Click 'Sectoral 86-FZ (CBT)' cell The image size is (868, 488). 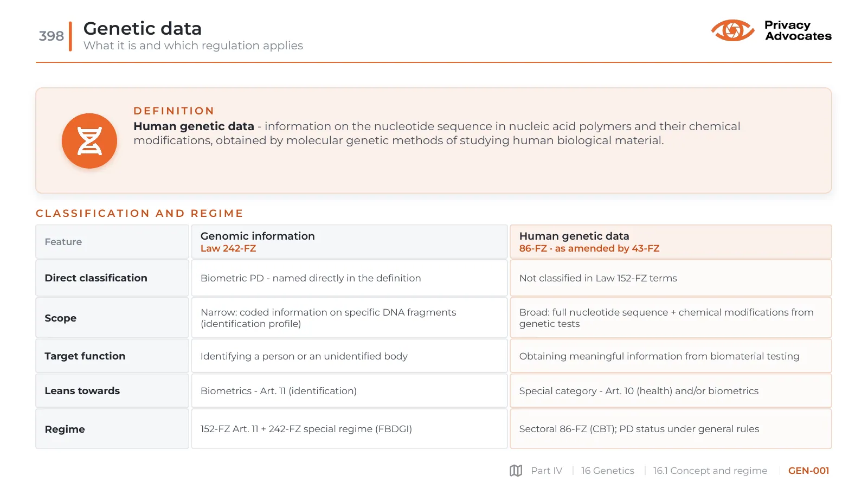click(671, 429)
